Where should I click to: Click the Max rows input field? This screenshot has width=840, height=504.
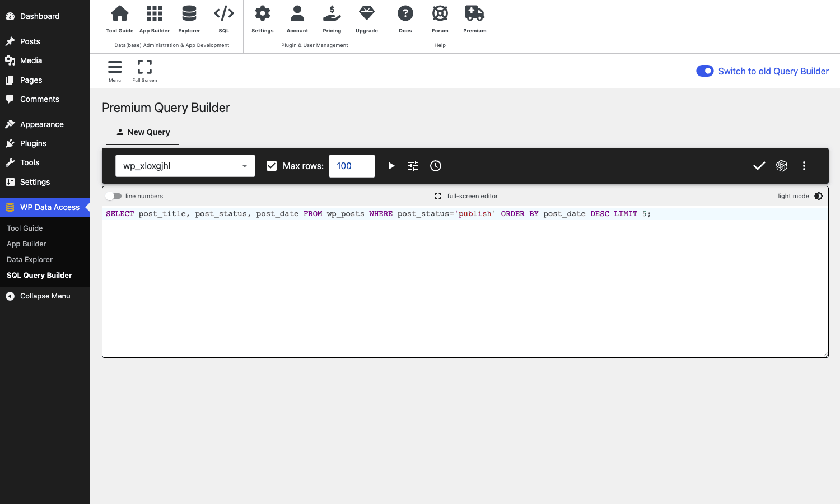click(x=352, y=166)
